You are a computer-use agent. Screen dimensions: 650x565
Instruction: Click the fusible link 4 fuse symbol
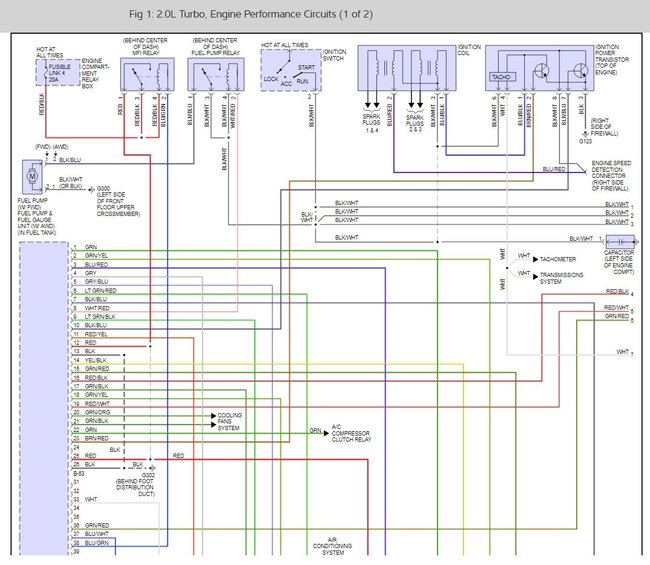click(x=46, y=73)
